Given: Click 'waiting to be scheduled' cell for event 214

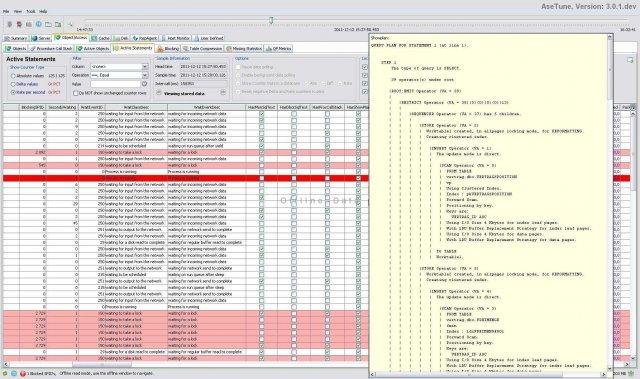Looking at the screenshot, I should point(136,146).
